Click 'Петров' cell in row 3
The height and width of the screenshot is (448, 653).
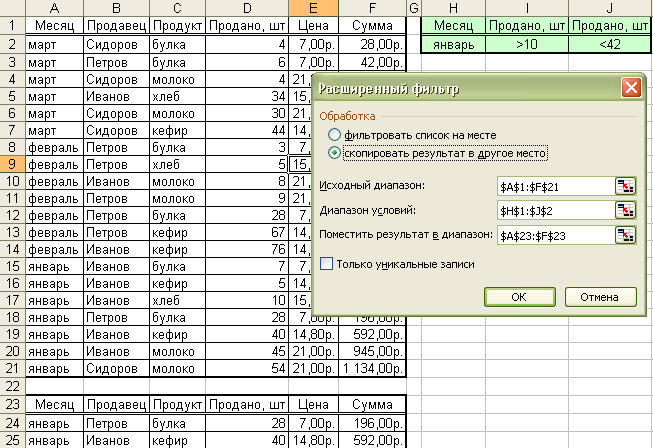coord(116,62)
